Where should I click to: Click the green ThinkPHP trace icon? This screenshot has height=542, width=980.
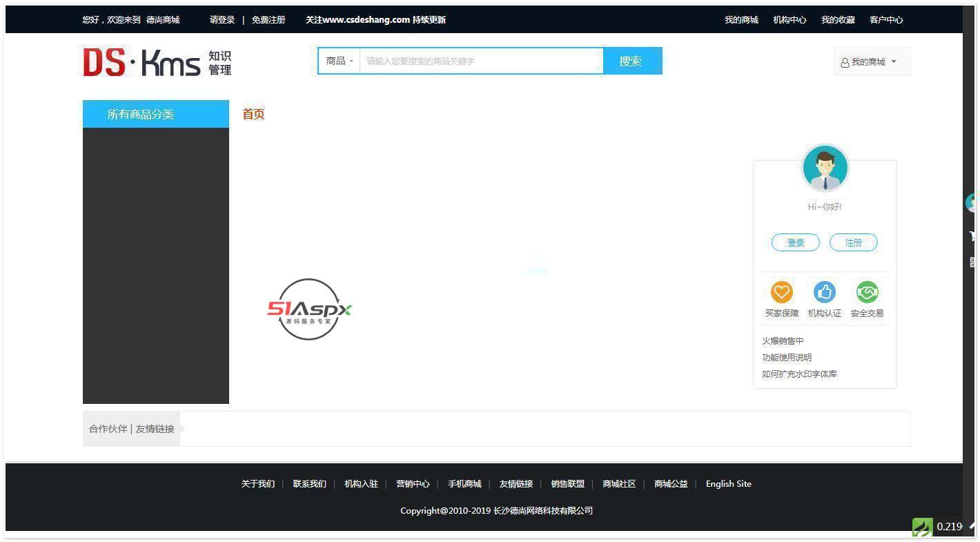922,528
